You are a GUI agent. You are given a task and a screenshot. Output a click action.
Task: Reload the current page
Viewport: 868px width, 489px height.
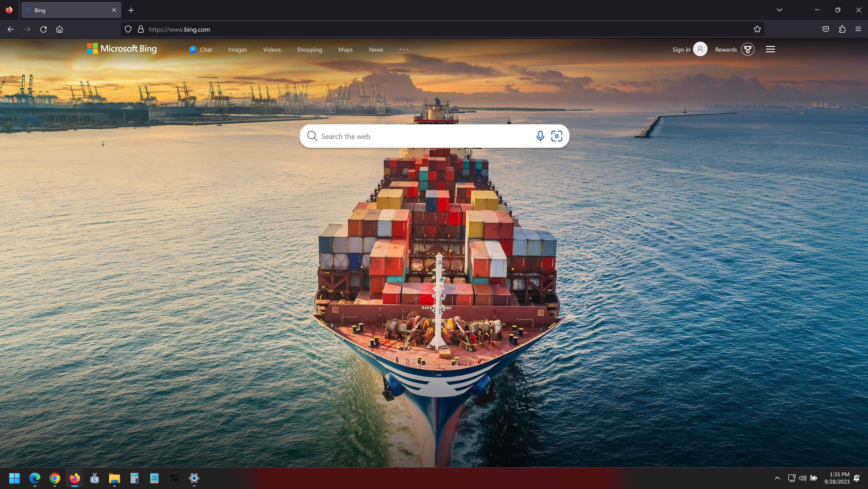pos(43,29)
